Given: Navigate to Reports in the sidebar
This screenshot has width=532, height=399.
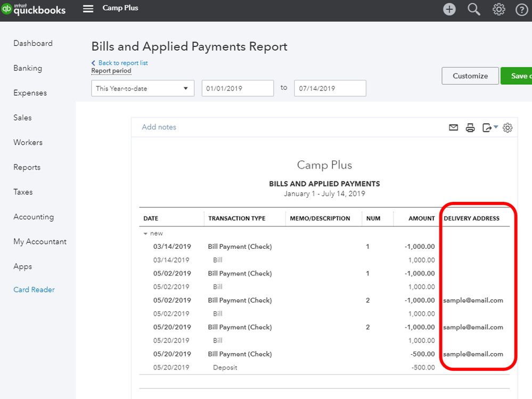Looking at the screenshot, I should [27, 167].
